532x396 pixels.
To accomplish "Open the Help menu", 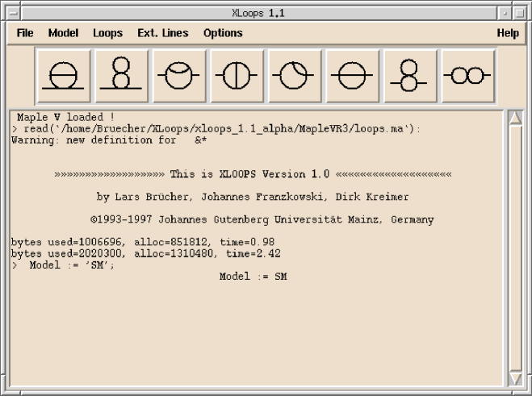I will (508, 33).
